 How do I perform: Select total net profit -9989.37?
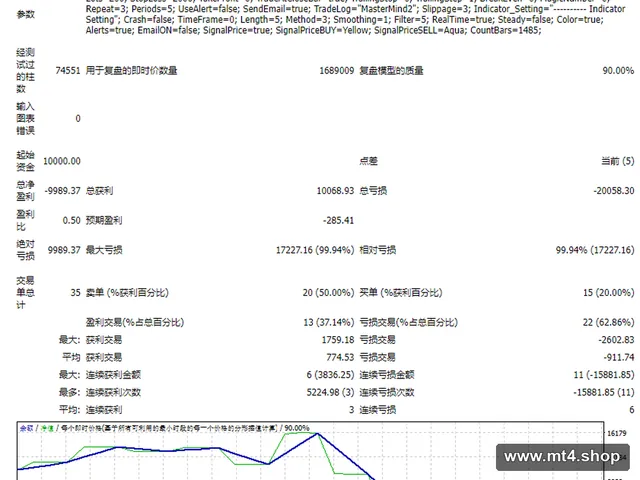point(62,191)
